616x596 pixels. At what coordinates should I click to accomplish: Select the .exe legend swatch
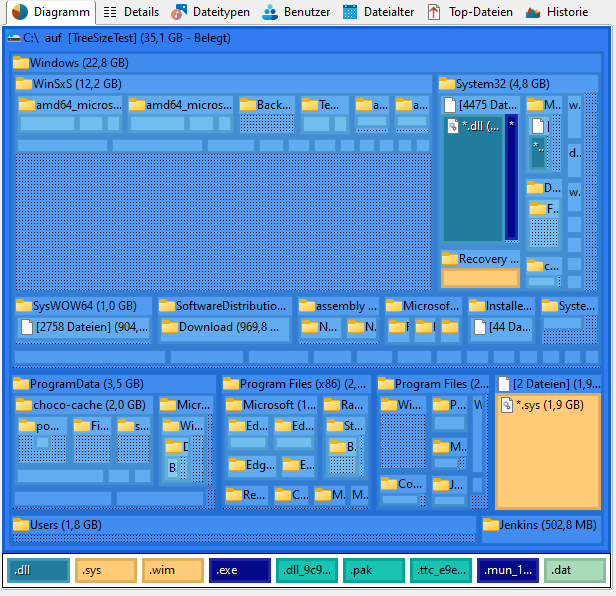240,570
